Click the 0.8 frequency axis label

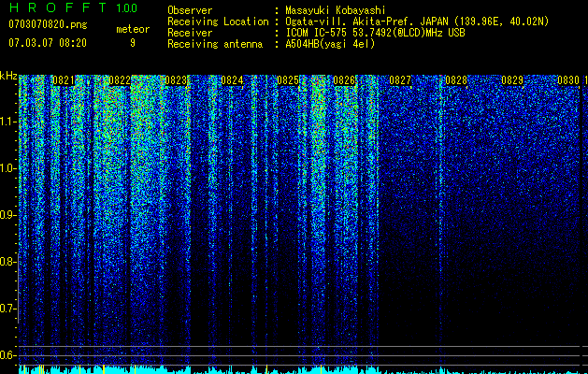click(7, 262)
